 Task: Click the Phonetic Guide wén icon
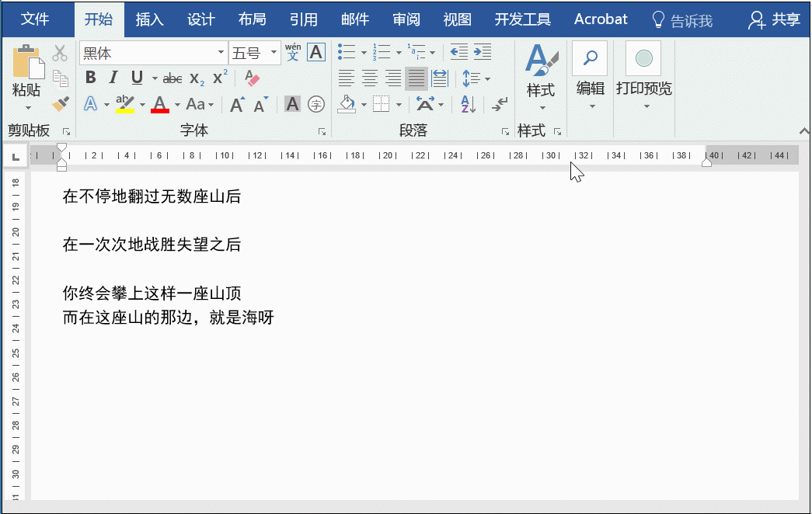coord(293,53)
